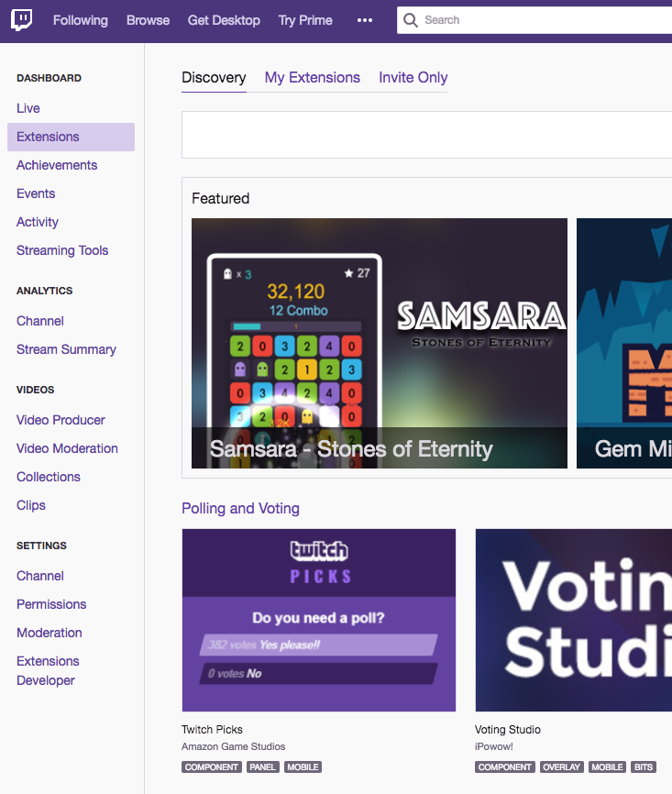Image resolution: width=672 pixels, height=794 pixels.
Task: Open Activity in the sidebar
Action: point(38,222)
